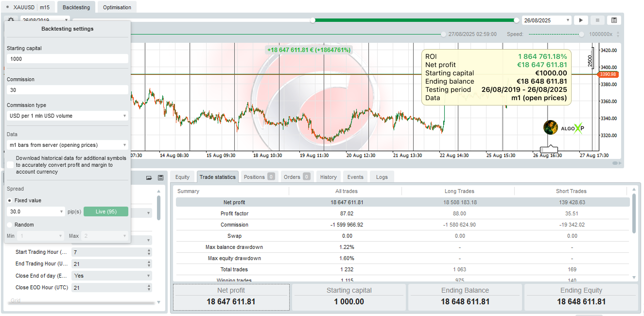Click the time-axis crosshair handle near 26 Aug
This screenshot has height=316, width=644.
click(x=549, y=149)
